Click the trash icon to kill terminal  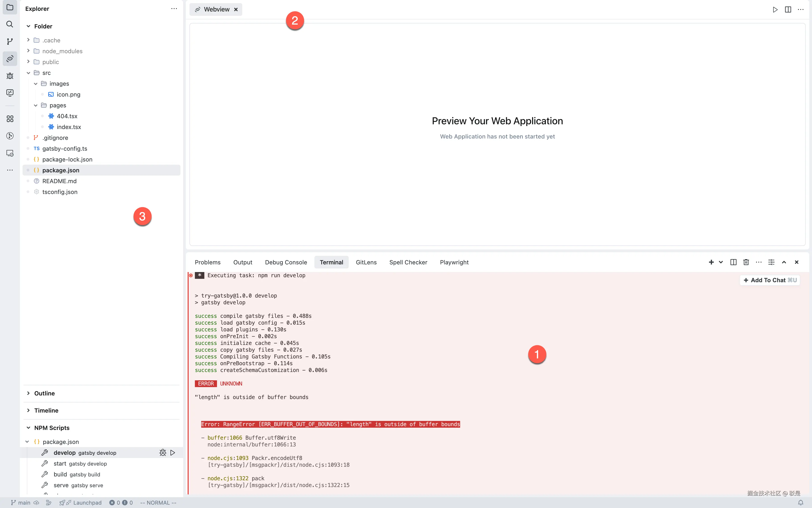tap(746, 262)
